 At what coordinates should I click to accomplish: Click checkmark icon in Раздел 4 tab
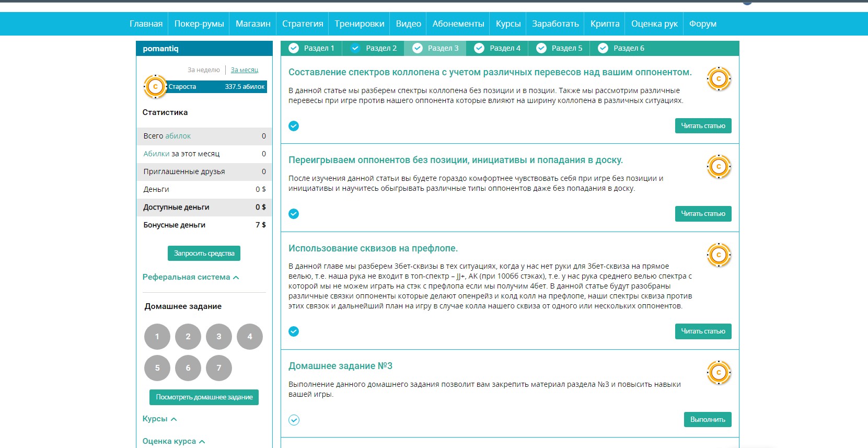click(x=479, y=48)
